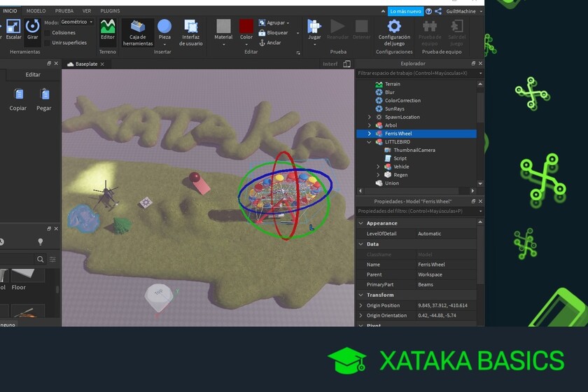588x392 pixels.
Task: Expand the Ferris Wheel tree node
Action: pyautogui.click(x=370, y=134)
